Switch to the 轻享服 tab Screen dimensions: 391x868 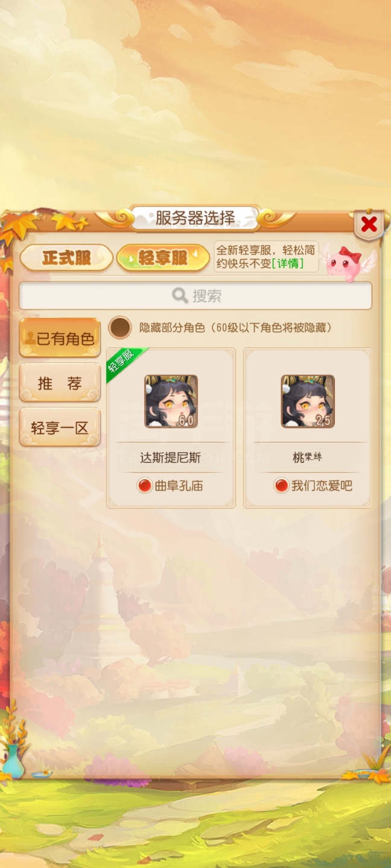(163, 258)
